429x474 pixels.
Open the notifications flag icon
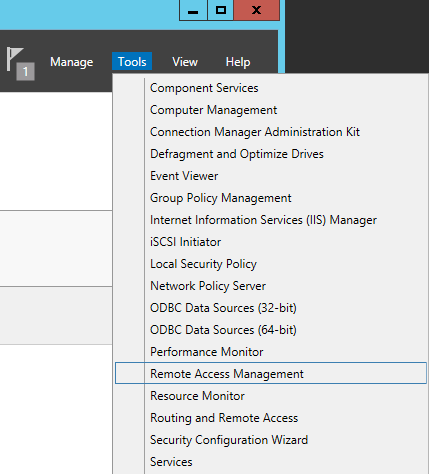[x=19, y=63]
